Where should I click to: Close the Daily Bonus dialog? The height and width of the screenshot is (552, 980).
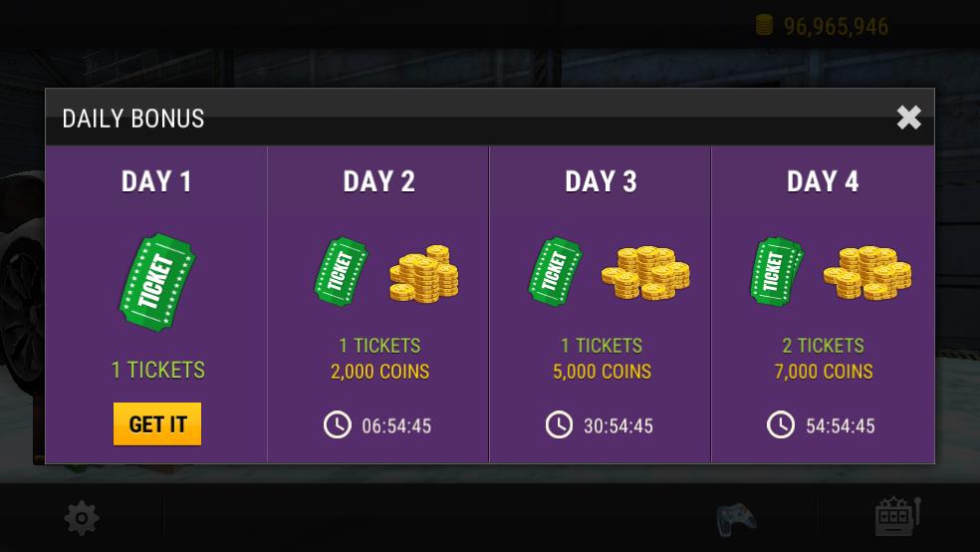coord(908,118)
